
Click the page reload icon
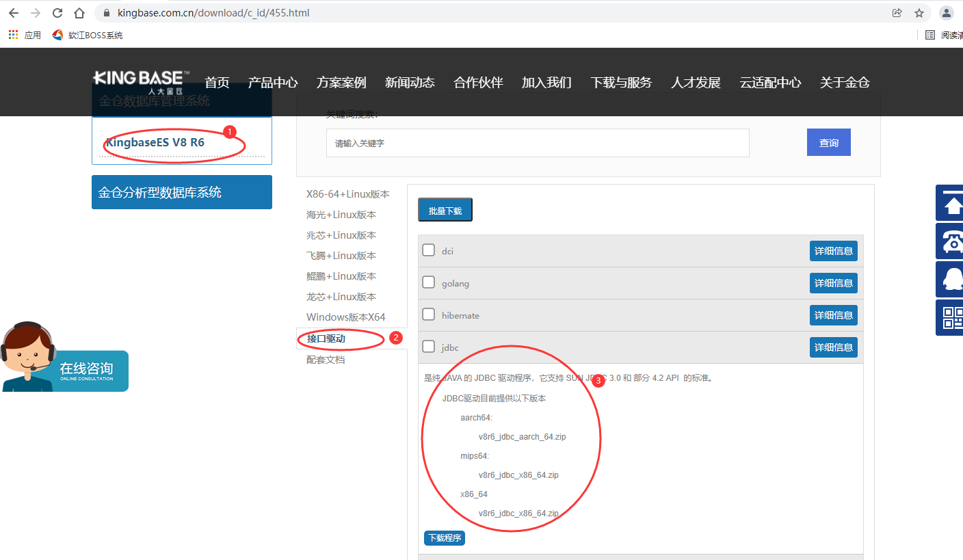pos(57,12)
